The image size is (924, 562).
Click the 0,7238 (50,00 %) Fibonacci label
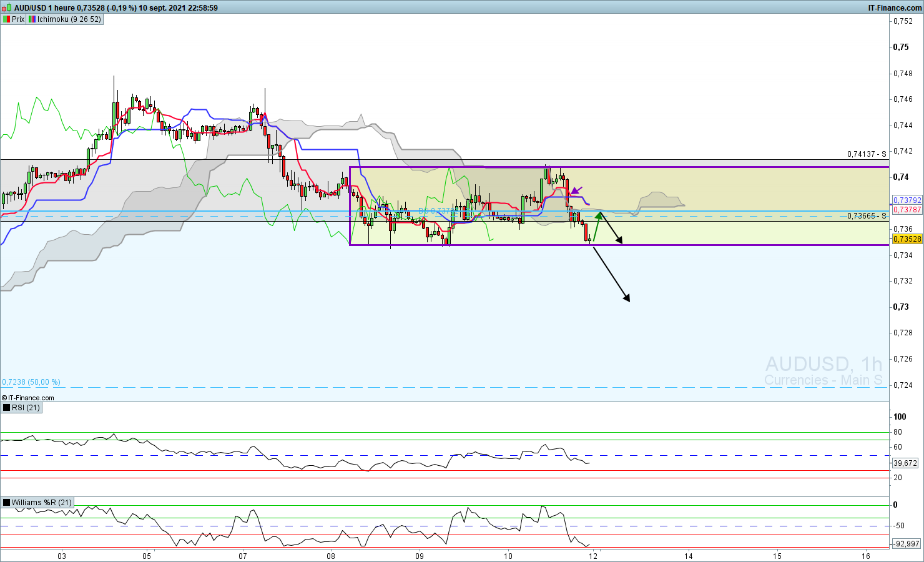coord(31,382)
